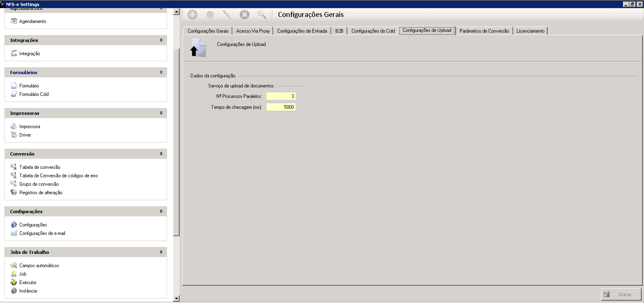
Task: Open Formulário Cold entry
Action: pyautogui.click(x=34, y=94)
